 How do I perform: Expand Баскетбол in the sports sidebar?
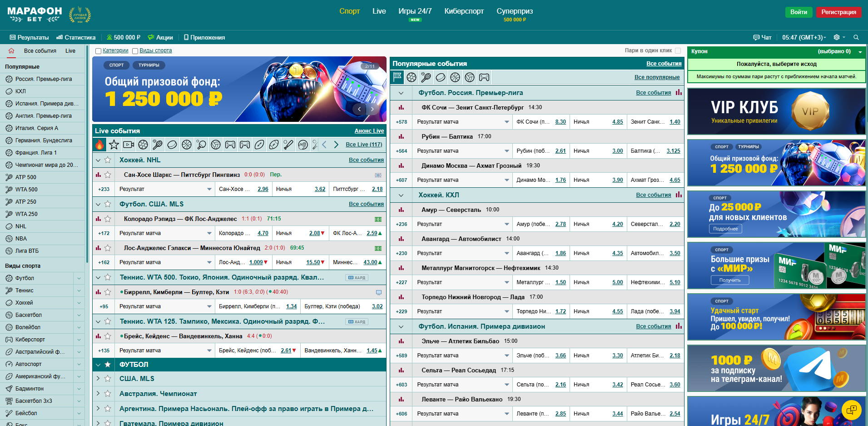click(x=79, y=315)
